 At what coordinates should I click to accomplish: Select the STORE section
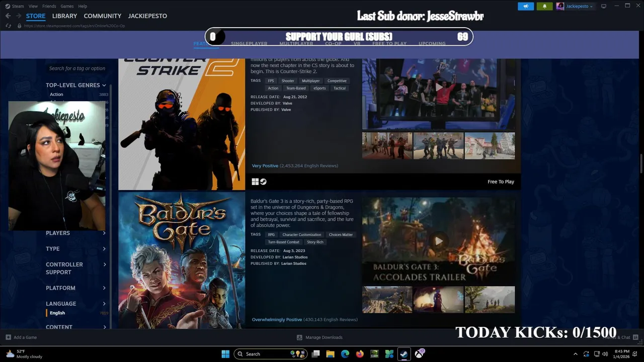36,16
